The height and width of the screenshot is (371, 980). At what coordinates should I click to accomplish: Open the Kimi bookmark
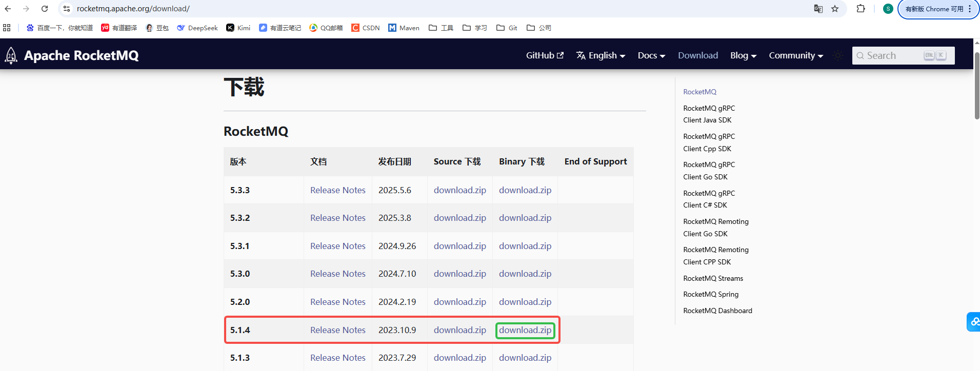click(238, 28)
